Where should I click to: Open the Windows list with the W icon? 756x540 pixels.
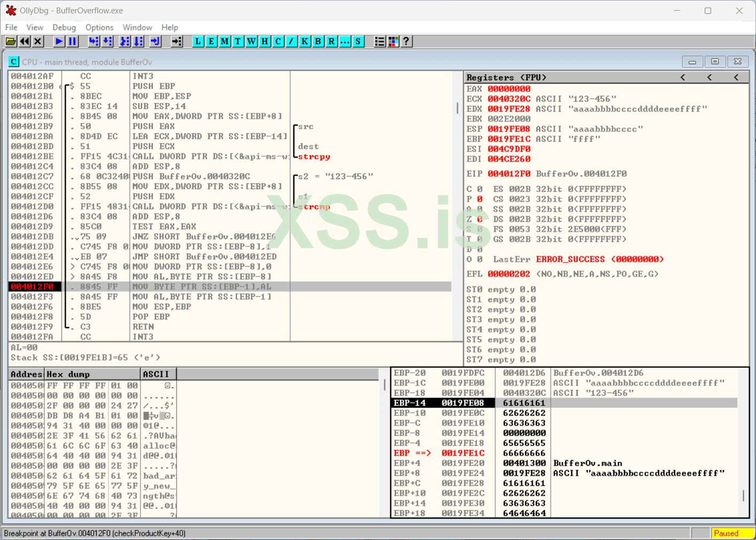[252, 41]
